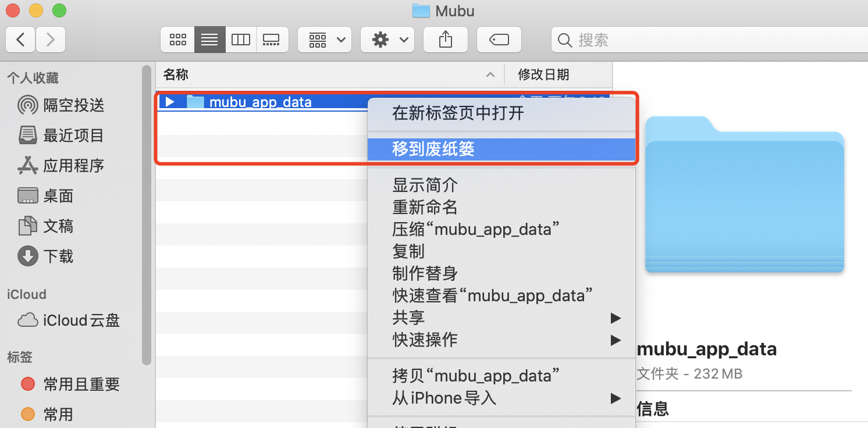This screenshot has width=868, height=428.
Task: Switch to column view in toolbar
Action: point(241,40)
